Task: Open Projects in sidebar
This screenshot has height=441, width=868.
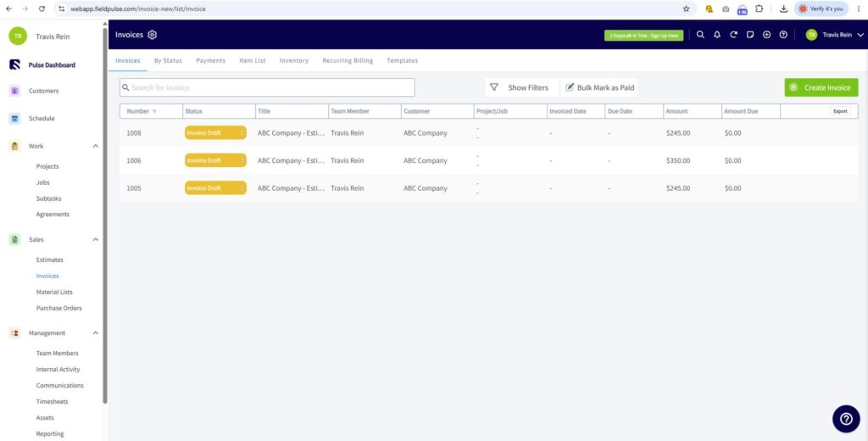Action: (47, 166)
